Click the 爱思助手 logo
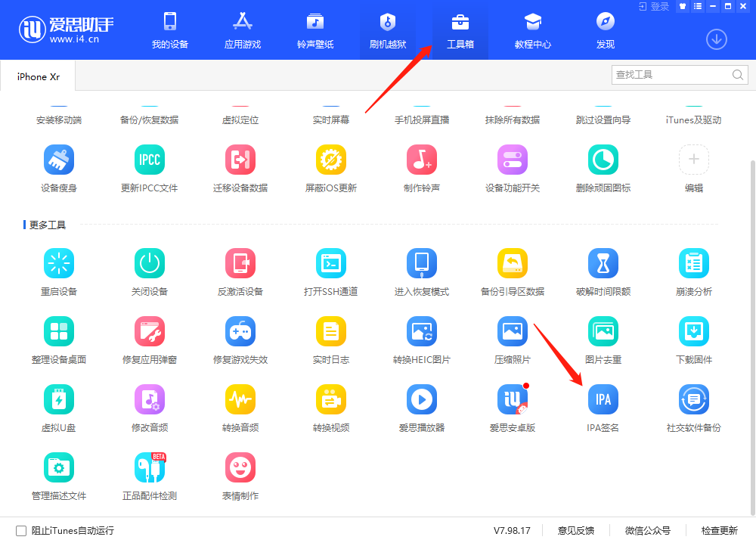The image size is (756, 543). pyautogui.click(x=66, y=29)
